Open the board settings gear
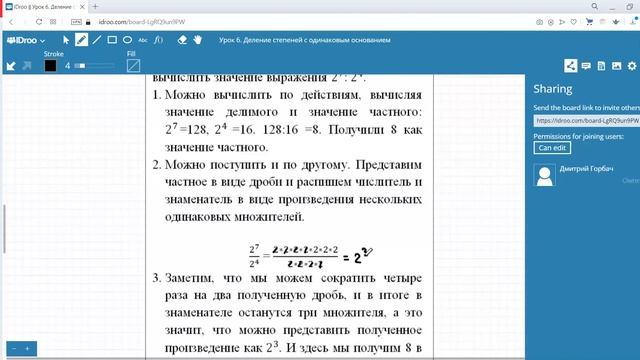The width and height of the screenshot is (640, 360). tap(632, 66)
